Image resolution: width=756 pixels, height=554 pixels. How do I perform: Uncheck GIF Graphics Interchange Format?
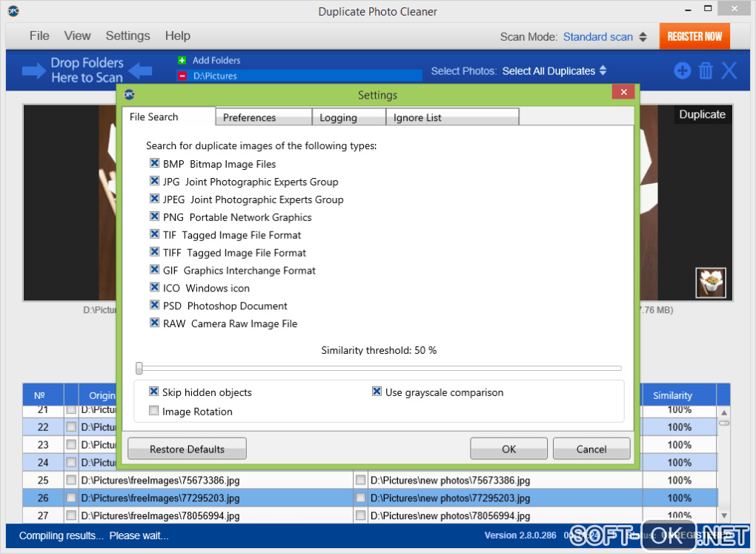tap(154, 270)
